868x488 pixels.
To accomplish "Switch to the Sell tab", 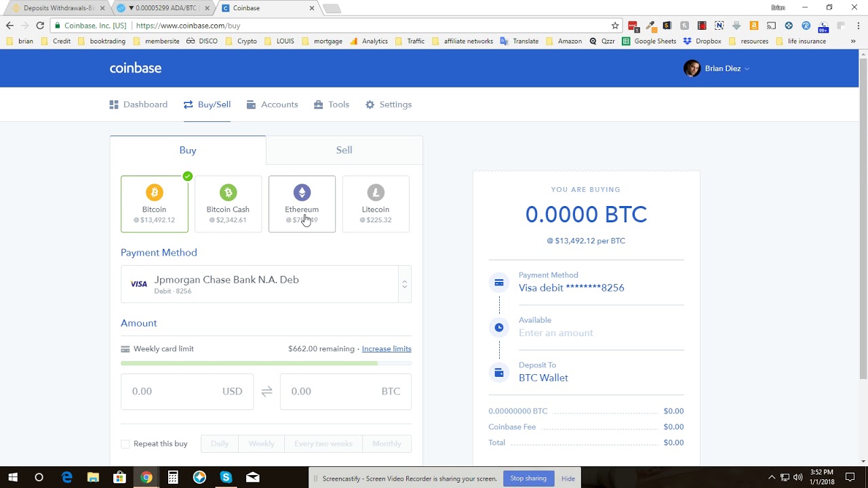I will coord(344,150).
